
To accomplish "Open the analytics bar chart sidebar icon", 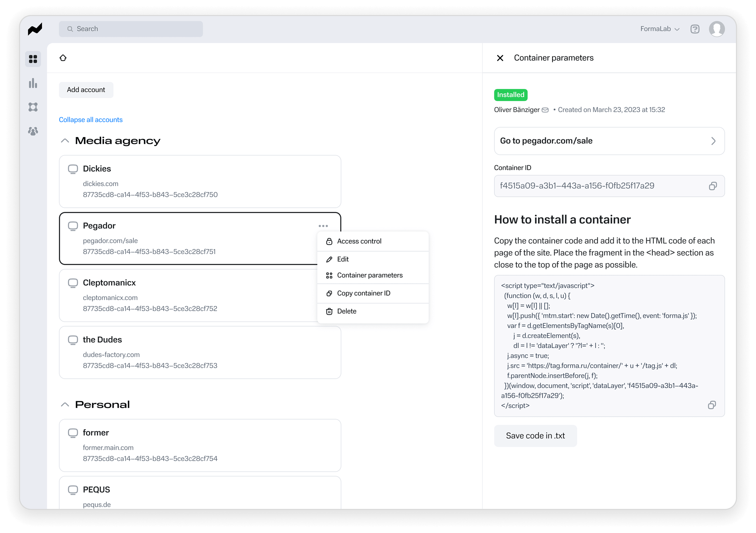I will [33, 83].
